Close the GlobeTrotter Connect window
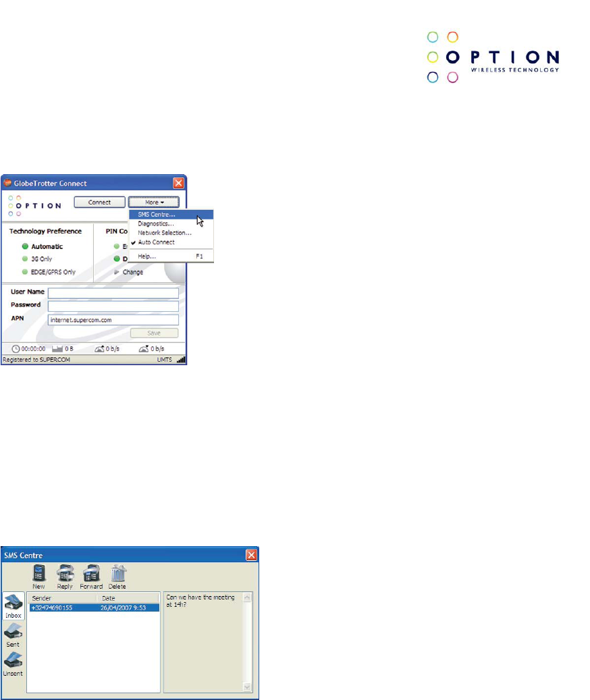Viewport: 590px width, 700px height. click(x=178, y=183)
